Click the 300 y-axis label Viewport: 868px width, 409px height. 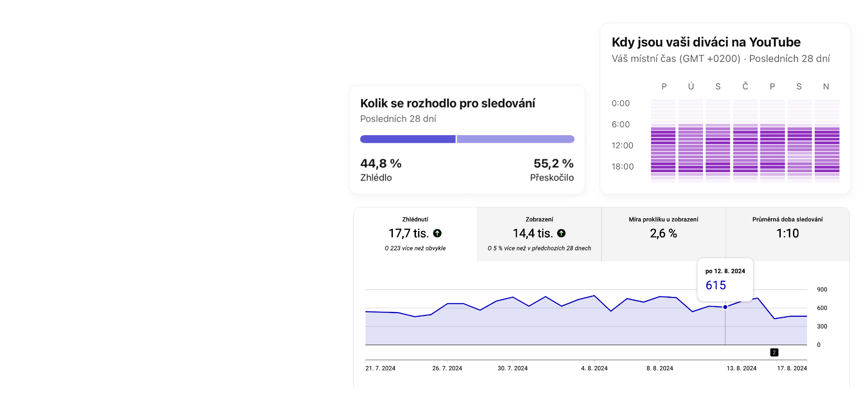tap(822, 326)
